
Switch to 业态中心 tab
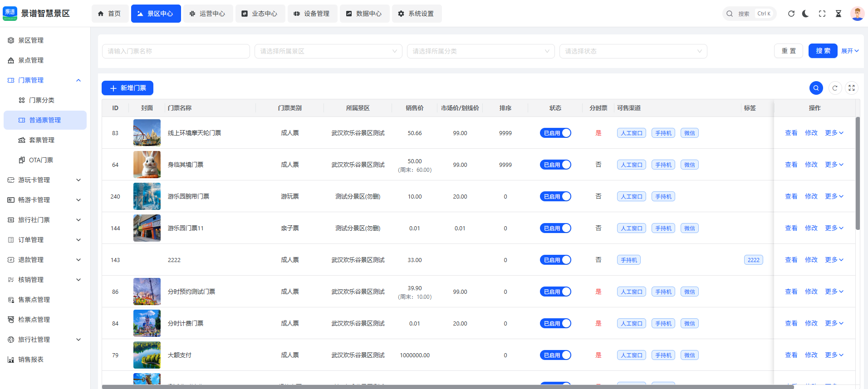[x=260, y=14]
